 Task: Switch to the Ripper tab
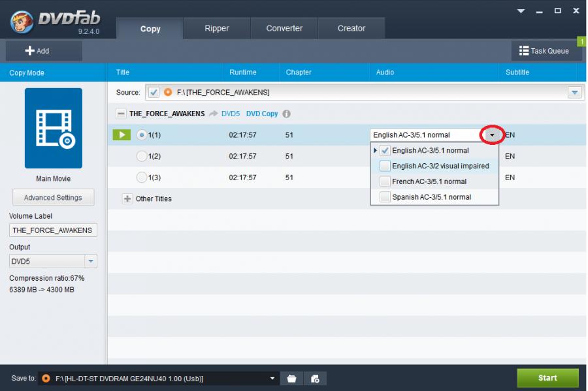click(x=216, y=28)
